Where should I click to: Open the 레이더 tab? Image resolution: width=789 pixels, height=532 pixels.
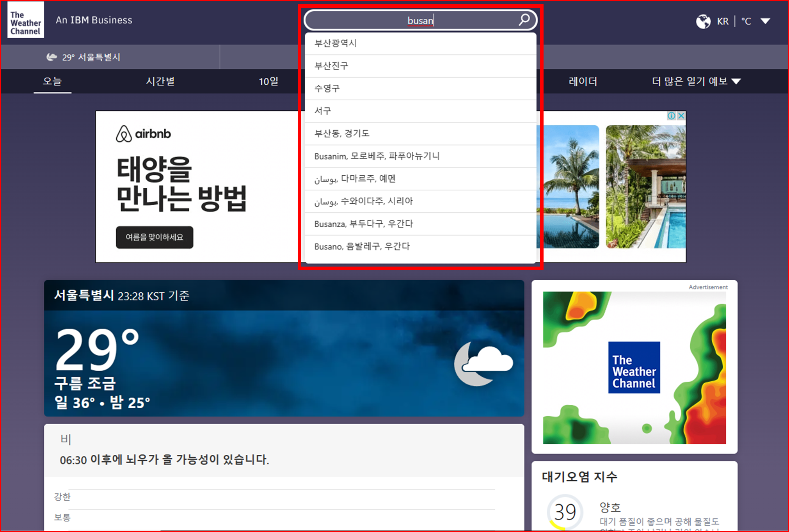[583, 82]
